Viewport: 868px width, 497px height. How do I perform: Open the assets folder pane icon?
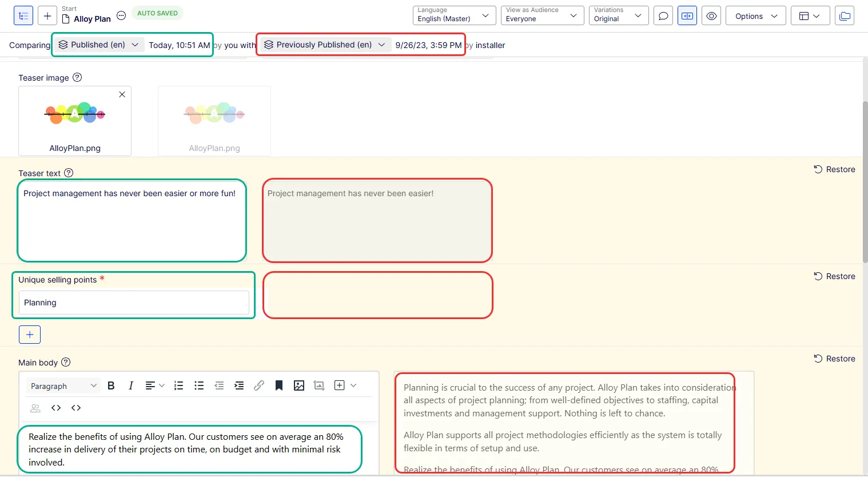click(x=845, y=16)
